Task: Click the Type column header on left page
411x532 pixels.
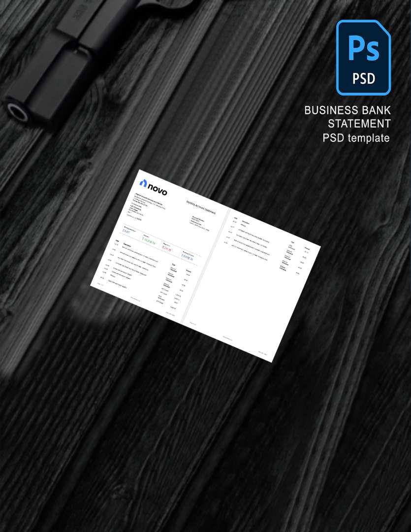Action: pyautogui.click(x=173, y=265)
